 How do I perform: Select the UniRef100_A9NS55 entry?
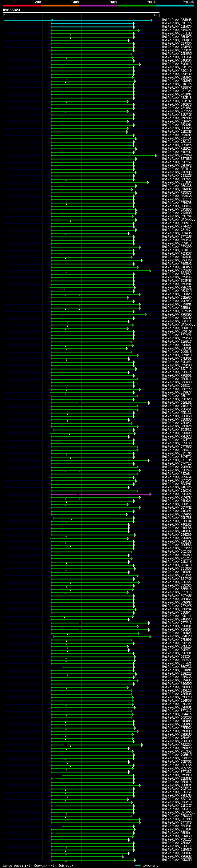[177, 860]
